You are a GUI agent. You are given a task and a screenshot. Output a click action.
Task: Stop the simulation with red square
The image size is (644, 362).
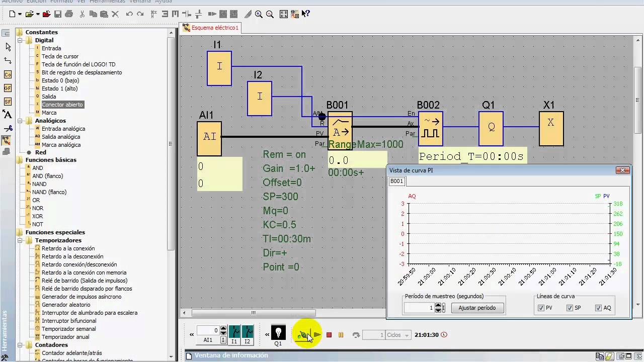click(x=329, y=335)
